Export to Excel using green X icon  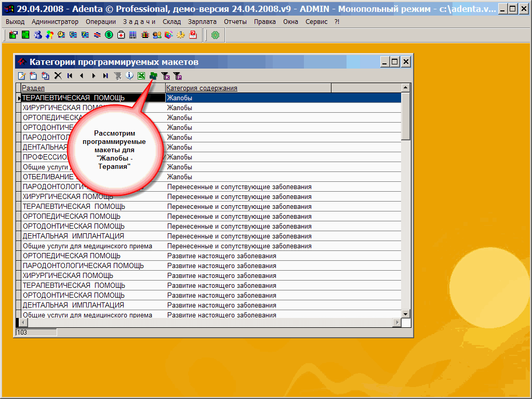click(x=141, y=76)
